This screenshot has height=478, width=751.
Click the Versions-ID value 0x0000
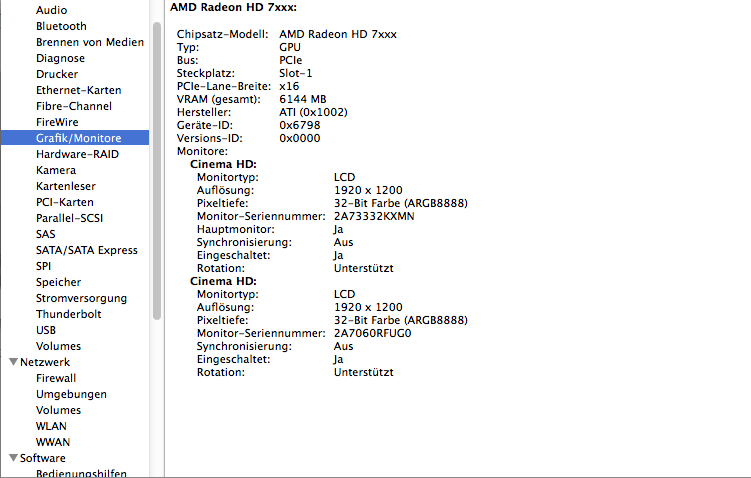tap(300, 138)
